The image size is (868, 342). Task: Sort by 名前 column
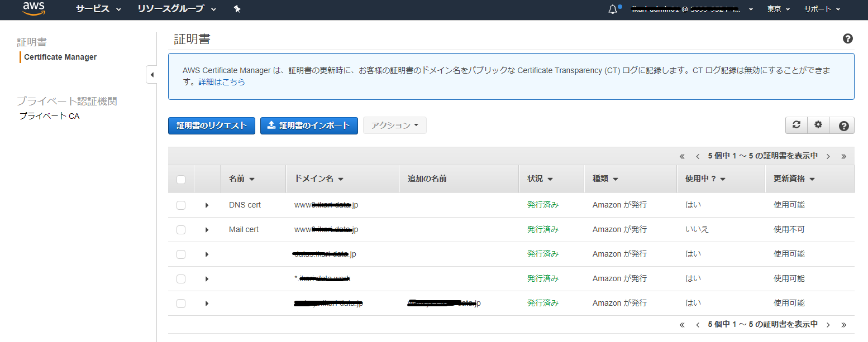[241, 179]
